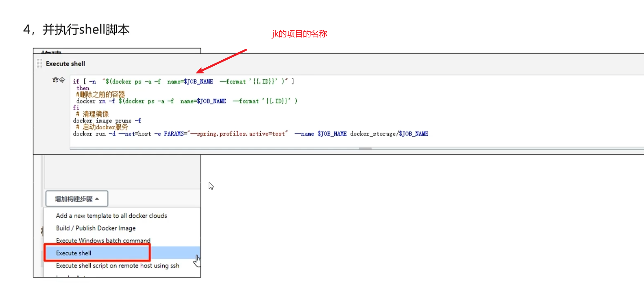The width and height of the screenshot is (644, 285).
Task: Click the heading 并执行shell脚本
Action: pos(86,30)
